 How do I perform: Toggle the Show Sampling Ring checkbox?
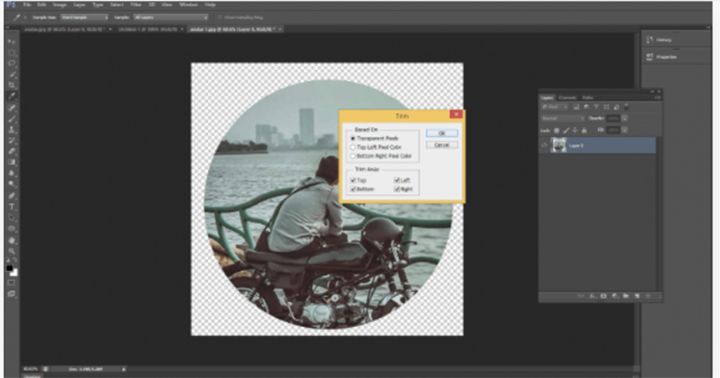[220, 17]
